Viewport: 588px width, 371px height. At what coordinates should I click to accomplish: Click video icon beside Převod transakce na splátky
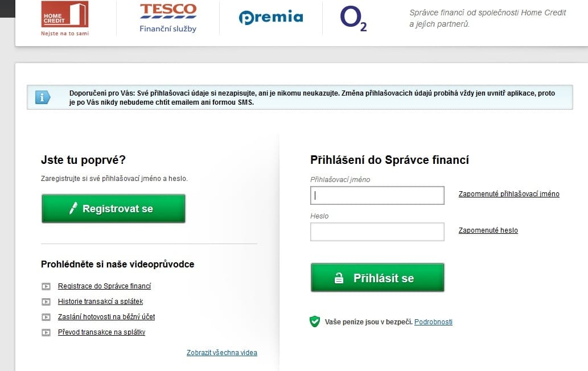[x=46, y=332]
